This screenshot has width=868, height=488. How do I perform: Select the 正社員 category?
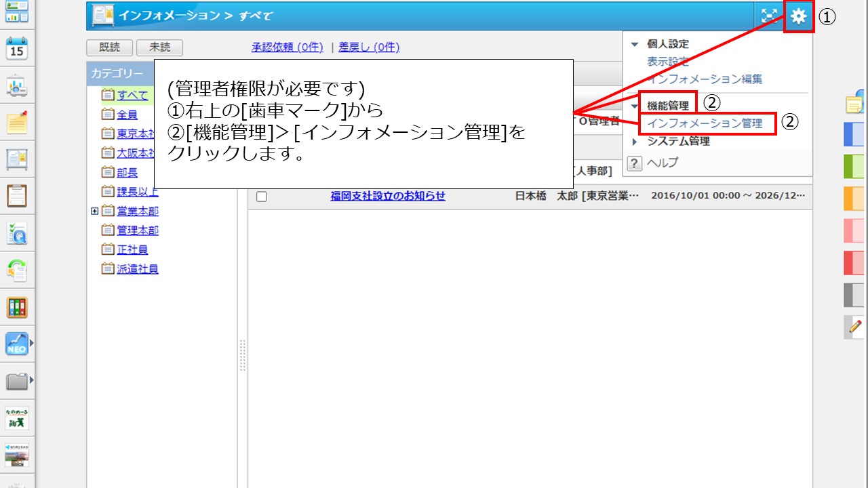pos(132,250)
